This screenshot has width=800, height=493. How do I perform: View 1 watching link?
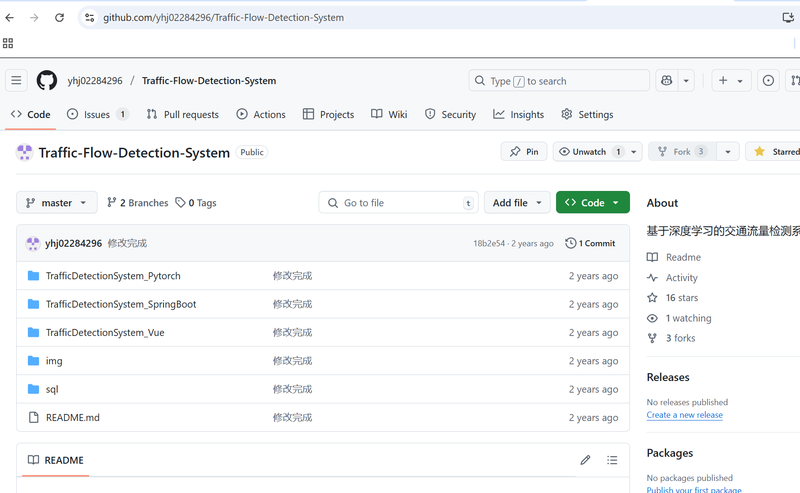click(679, 318)
